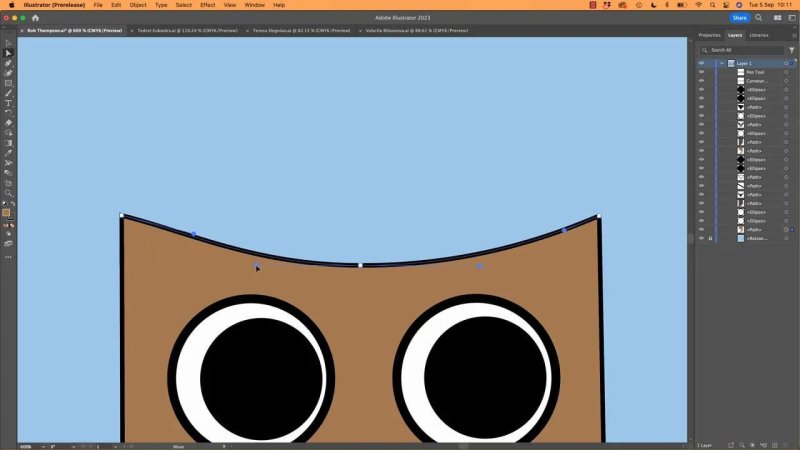Toggle visibility of the <Rectan... item

click(701, 238)
